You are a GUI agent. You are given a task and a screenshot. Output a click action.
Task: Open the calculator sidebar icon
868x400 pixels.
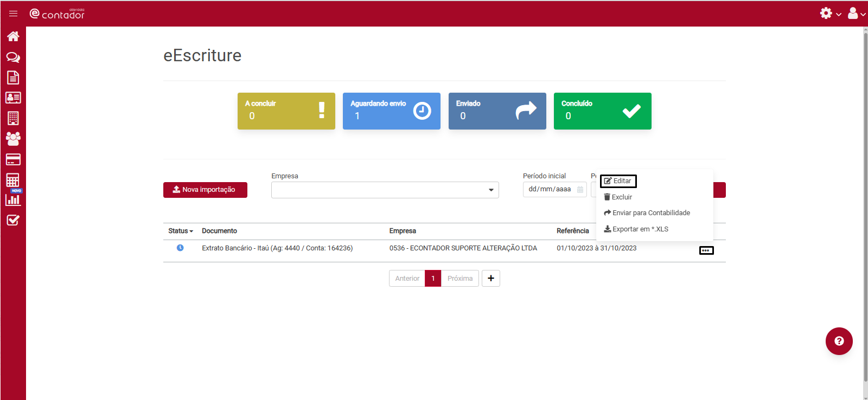coord(13,179)
